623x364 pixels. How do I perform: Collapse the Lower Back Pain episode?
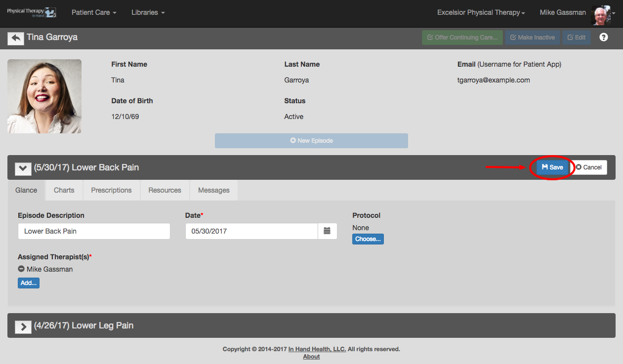pyautogui.click(x=23, y=168)
